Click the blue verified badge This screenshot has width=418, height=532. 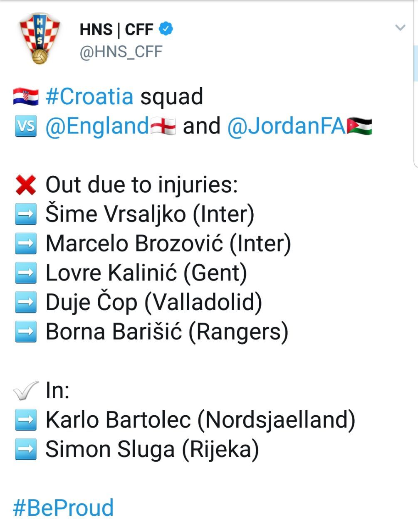(x=166, y=29)
